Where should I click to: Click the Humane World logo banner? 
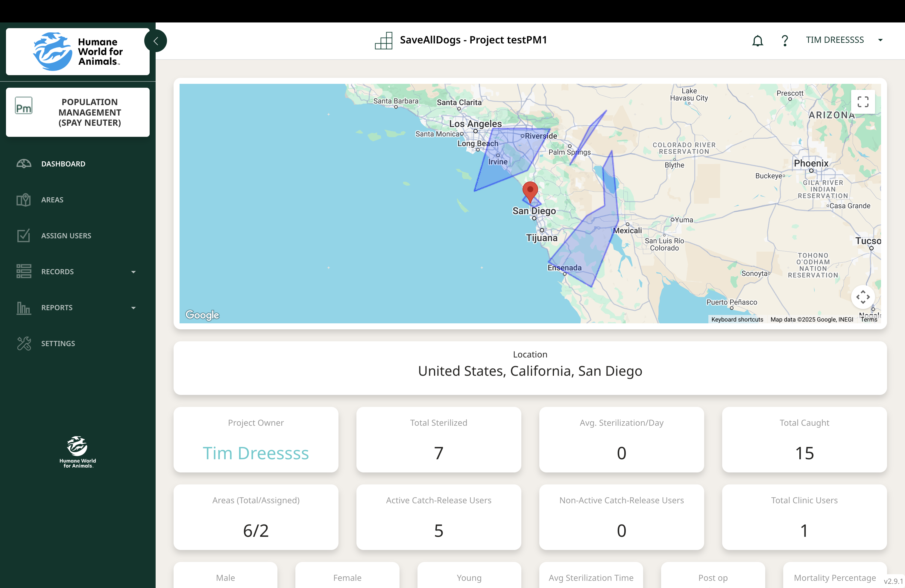(78, 51)
